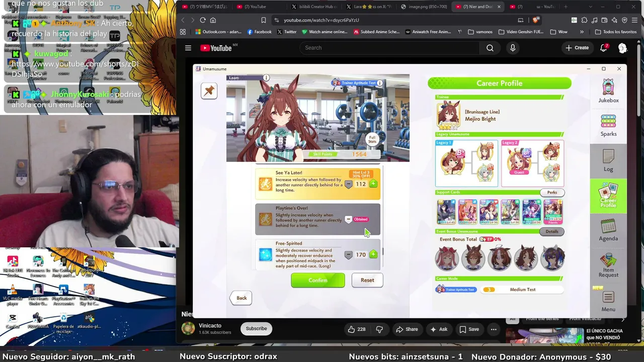The height and width of the screenshot is (362, 644).
Task: Open the Ask button under the video
Action: tap(439, 329)
